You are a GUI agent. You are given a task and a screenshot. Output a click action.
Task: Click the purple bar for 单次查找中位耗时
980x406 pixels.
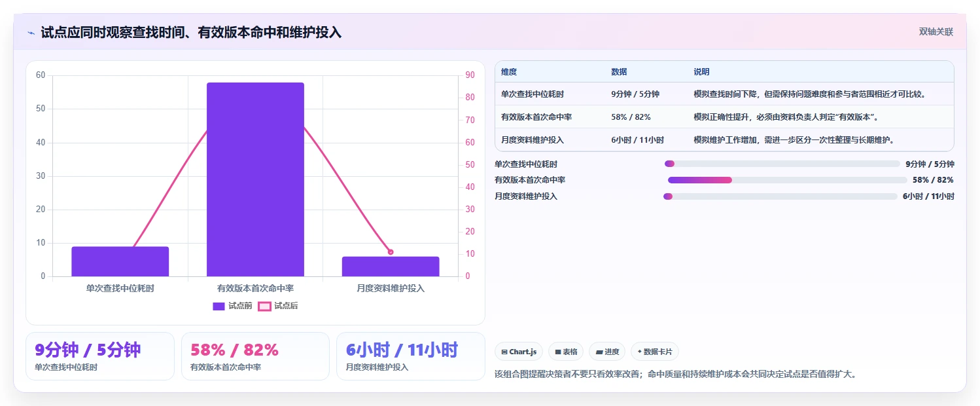point(120,261)
